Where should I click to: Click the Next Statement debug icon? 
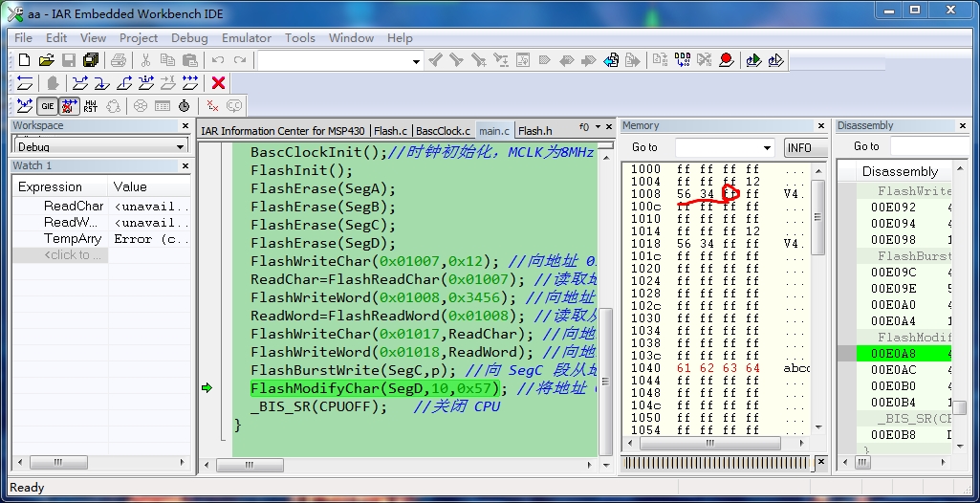(x=145, y=83)
